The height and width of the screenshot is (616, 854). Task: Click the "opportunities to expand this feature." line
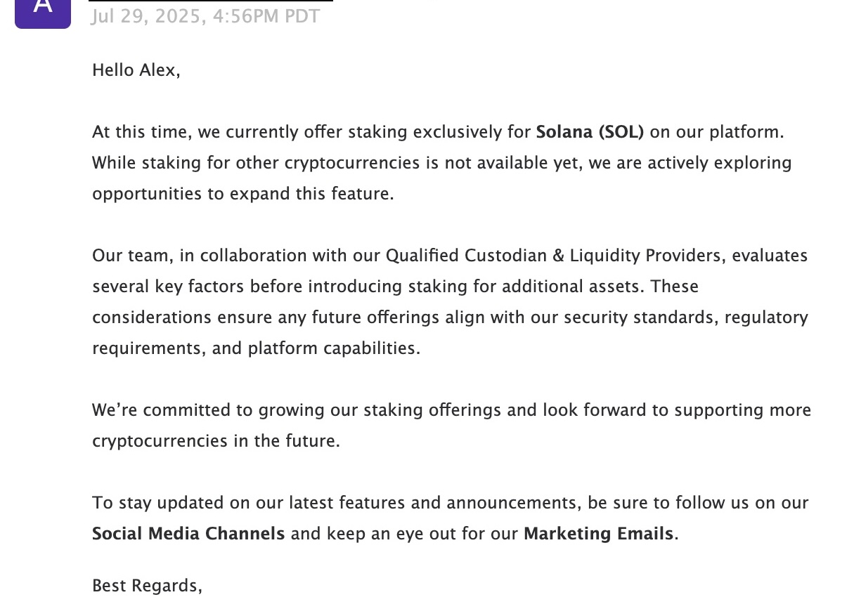pos(243,194)
